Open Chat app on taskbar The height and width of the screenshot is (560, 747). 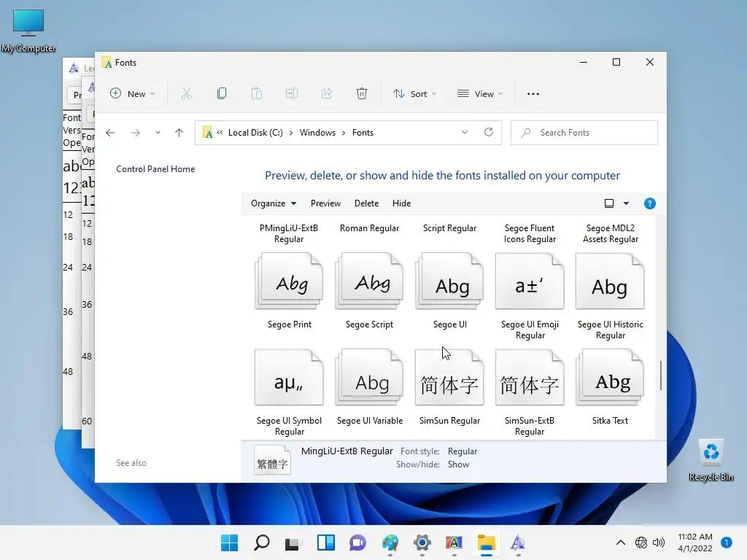pyautogui.click(x=357, y=542)
